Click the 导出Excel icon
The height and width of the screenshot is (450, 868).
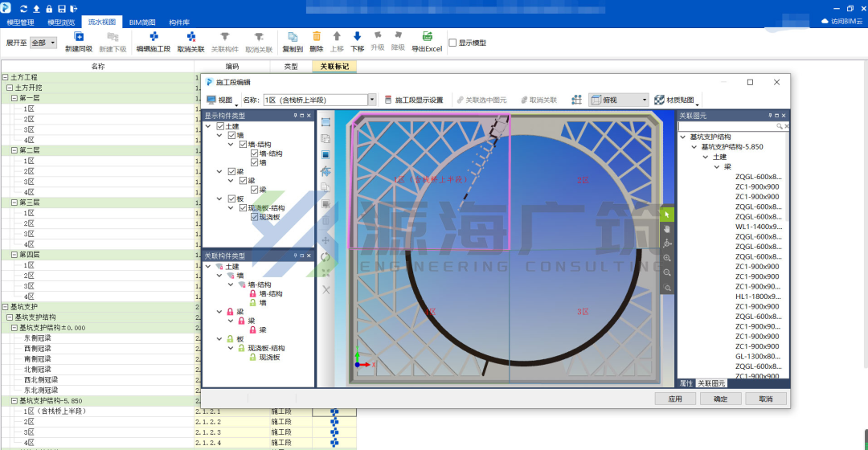click(427, 36)
